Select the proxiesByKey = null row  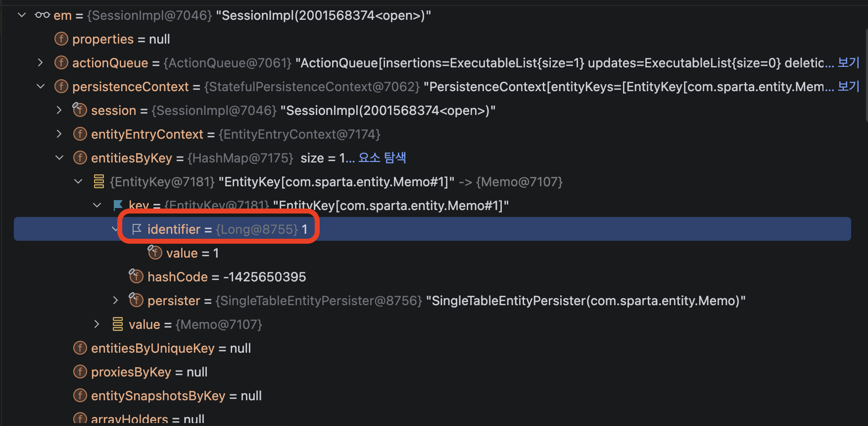point(433,372)
